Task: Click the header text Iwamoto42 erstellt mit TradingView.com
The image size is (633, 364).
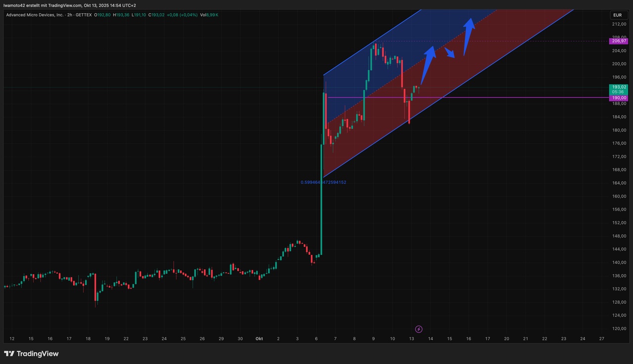Action: [69, 5]
